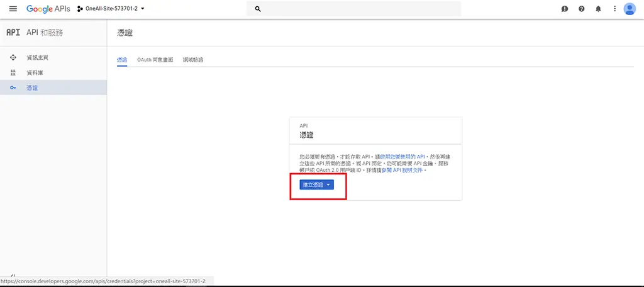
Task: Open the 啟用您要使用的 API link
Action: pyautogui.click(x=402, y=157)
